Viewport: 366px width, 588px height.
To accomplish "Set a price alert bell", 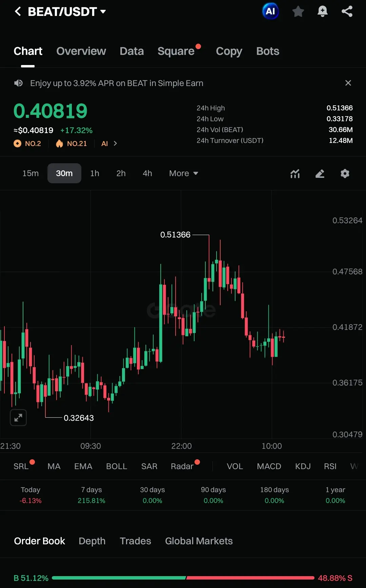I will click(322, 12).
